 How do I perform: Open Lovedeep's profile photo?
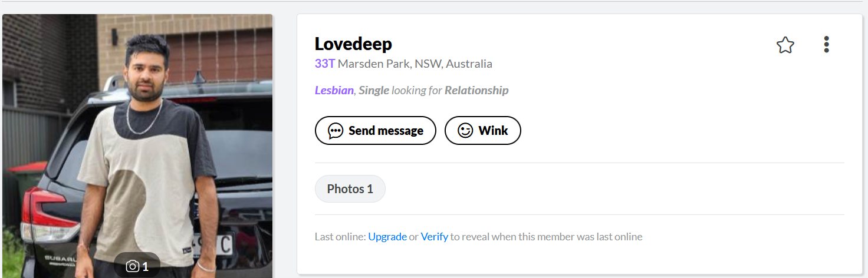point(137,146)
